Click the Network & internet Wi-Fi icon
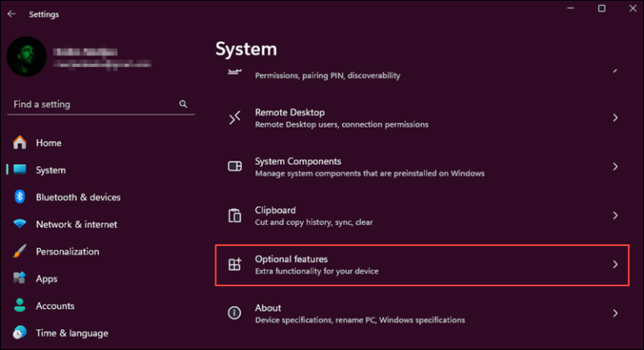 (x=19, y=224)
